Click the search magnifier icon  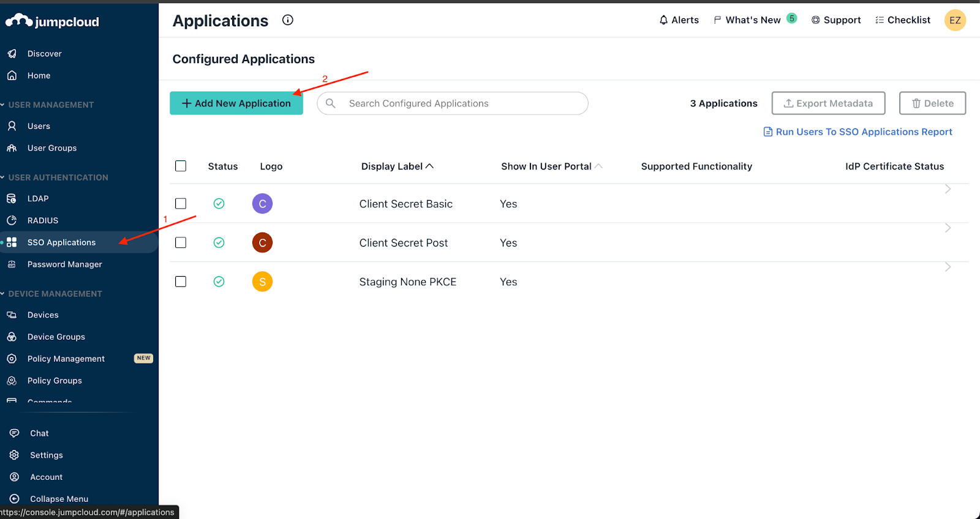331,103
